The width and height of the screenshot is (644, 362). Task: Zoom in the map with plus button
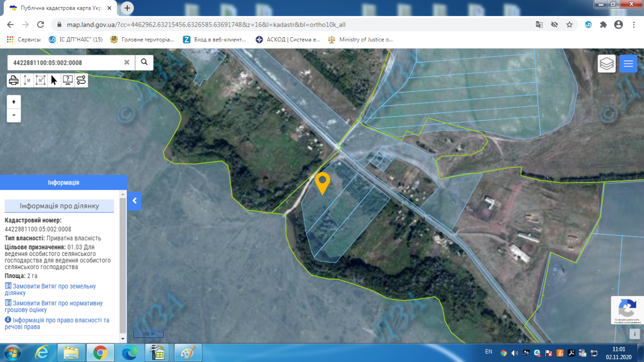pos(14,102)
